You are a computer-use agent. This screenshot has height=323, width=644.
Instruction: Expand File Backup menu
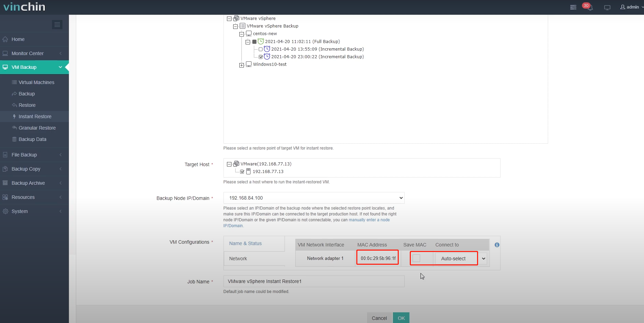[34, 155]
